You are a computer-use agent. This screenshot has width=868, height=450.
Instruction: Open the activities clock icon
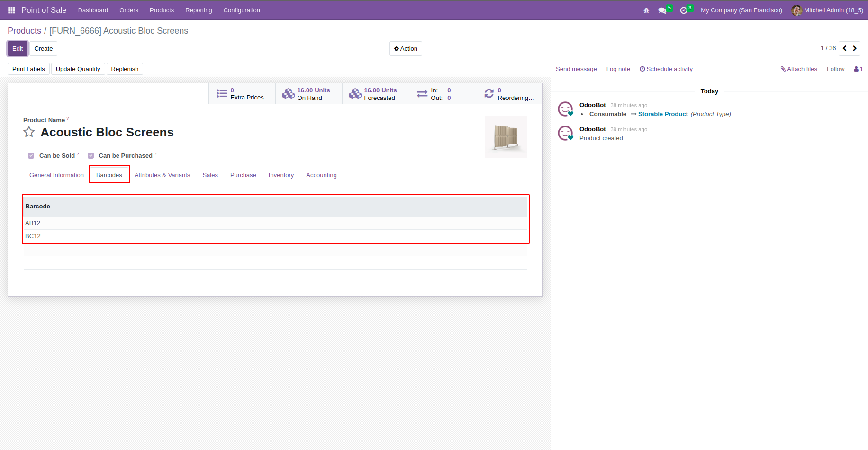(684, 10)
